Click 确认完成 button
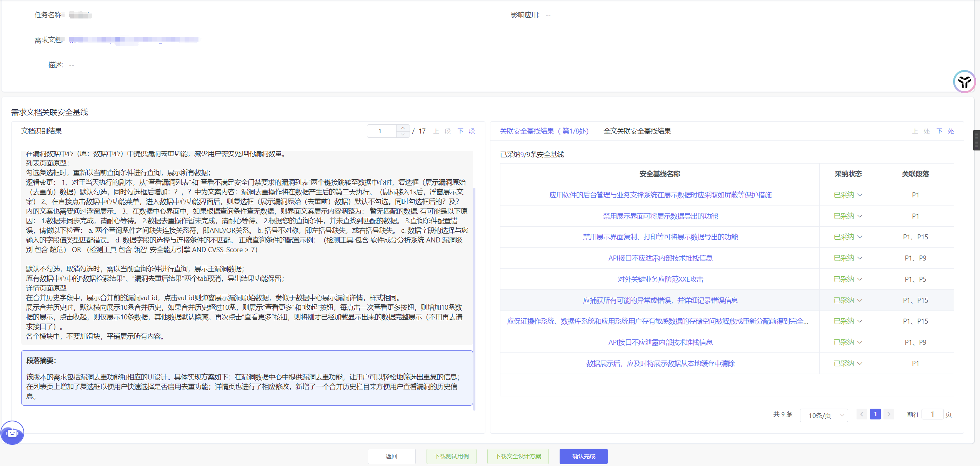The width and height of the screenshot is (980, 466). pyautogui.click(x=583, y=456)
